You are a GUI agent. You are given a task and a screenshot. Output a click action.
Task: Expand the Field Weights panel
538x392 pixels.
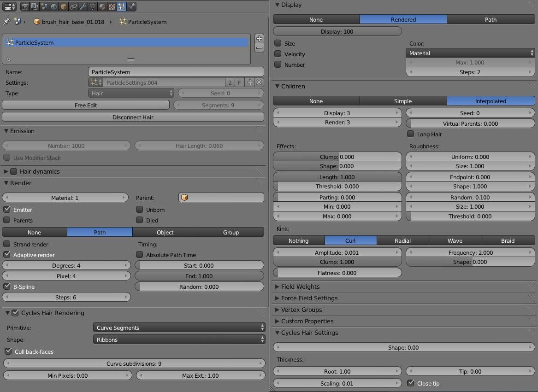click(277, 287)
